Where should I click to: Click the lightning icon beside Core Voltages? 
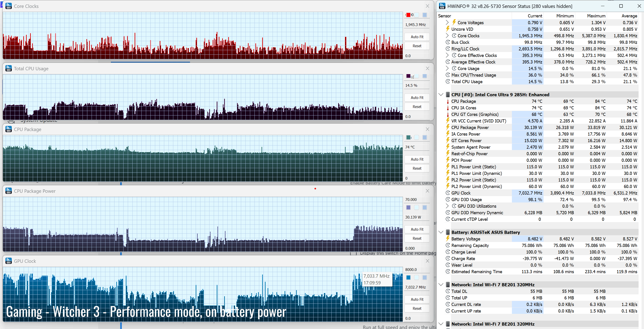pos(454,22)
